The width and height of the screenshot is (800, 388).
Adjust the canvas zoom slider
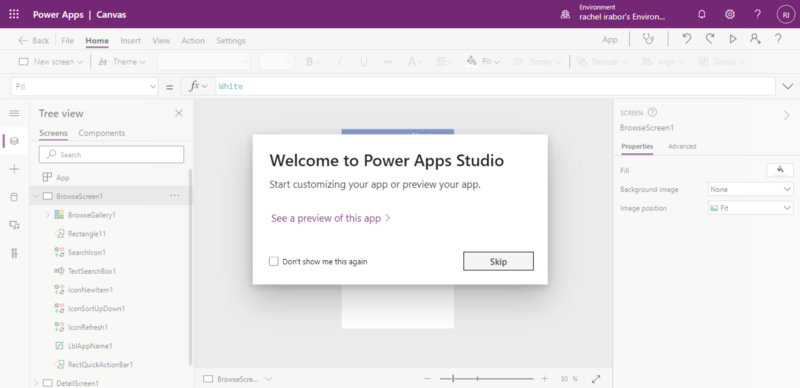pos(486,379)
